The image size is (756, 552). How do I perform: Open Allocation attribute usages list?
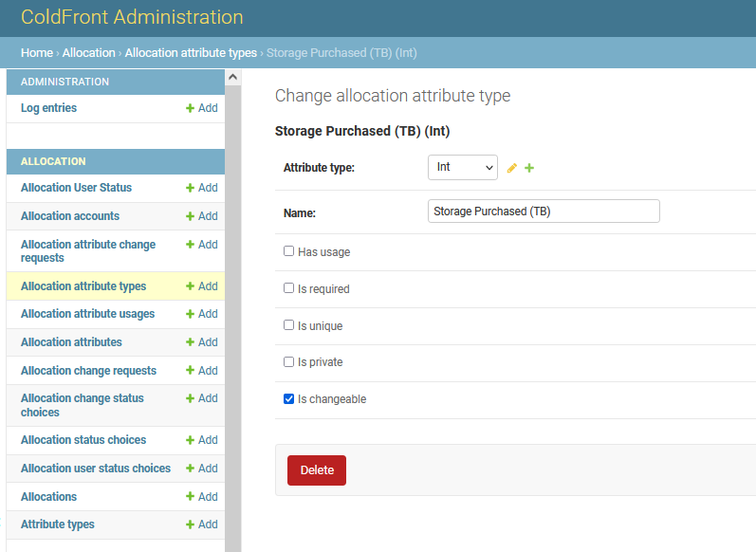pyautogui.click(x=88, y=314)
